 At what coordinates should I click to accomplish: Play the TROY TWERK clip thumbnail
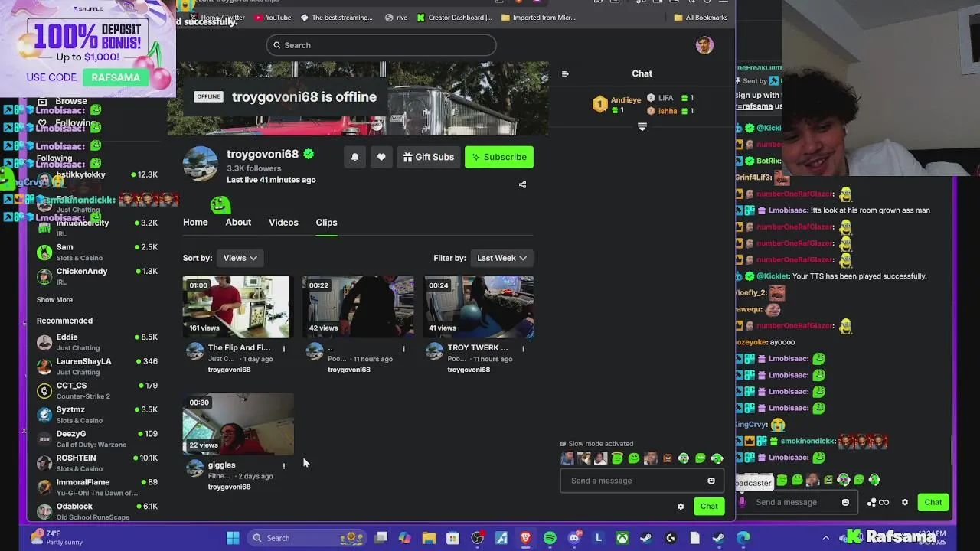(479, 306)
